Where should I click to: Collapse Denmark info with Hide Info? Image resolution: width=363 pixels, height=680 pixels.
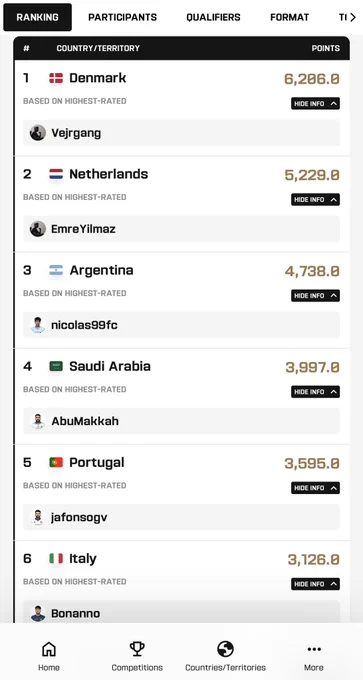[x=315, y=104]
